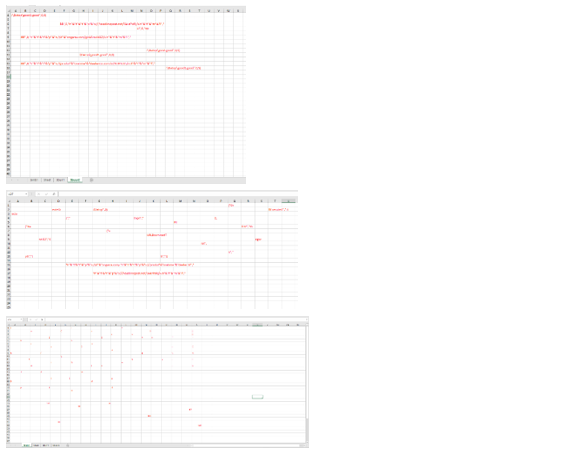Select column T header in top spreadsheet
The image size is (578, 459).
tap(199, 11)
